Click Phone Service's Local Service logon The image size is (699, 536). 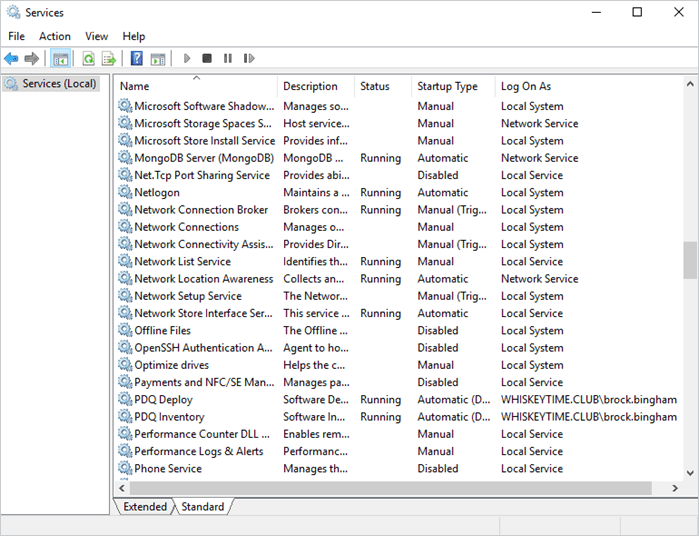[532, 468]
